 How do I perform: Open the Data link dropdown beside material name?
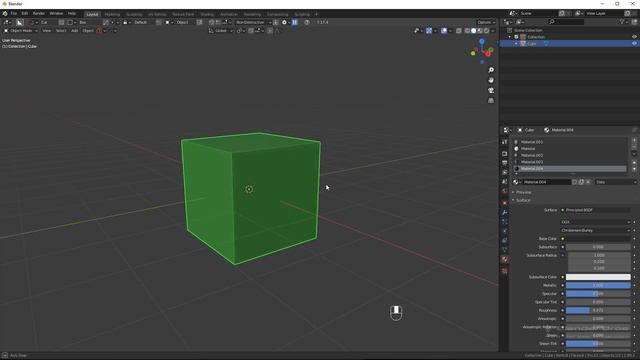point(616,182)
